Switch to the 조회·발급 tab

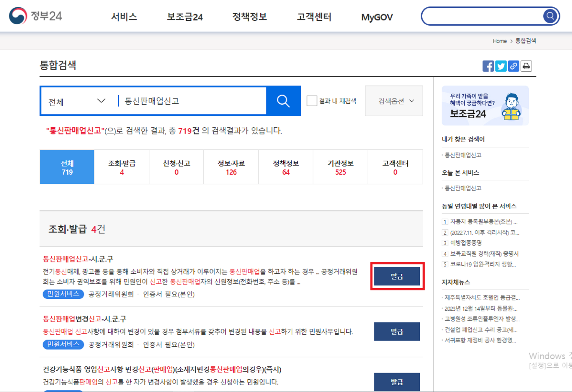point(122,167)
